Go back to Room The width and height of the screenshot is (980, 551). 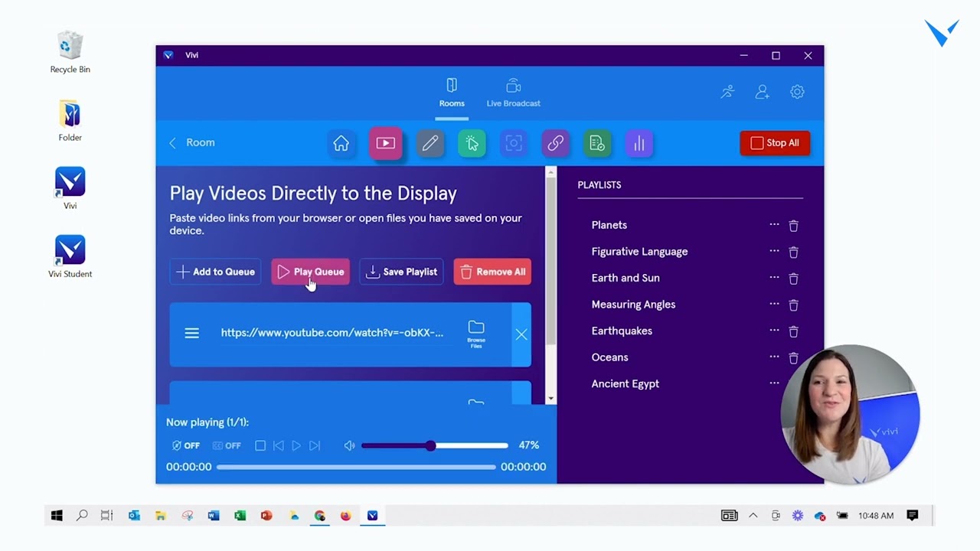(x=192, y=142)
